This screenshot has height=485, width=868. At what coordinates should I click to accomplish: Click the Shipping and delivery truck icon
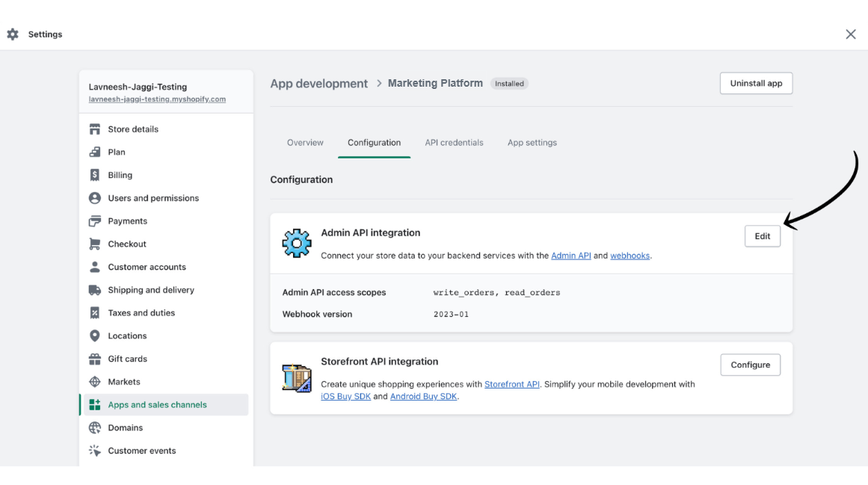[x=95, y=290]
